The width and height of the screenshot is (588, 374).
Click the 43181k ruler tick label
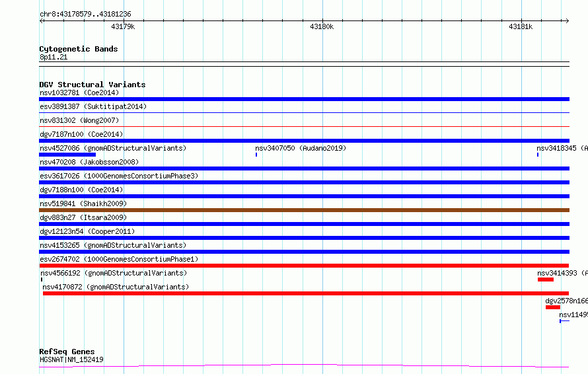coord(521,26)
